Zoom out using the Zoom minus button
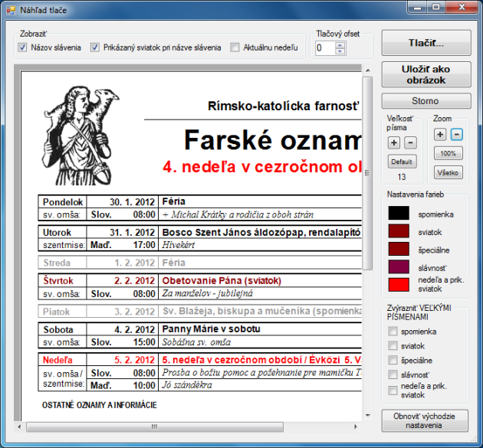The image size is (483, 448). pos(456,135)
